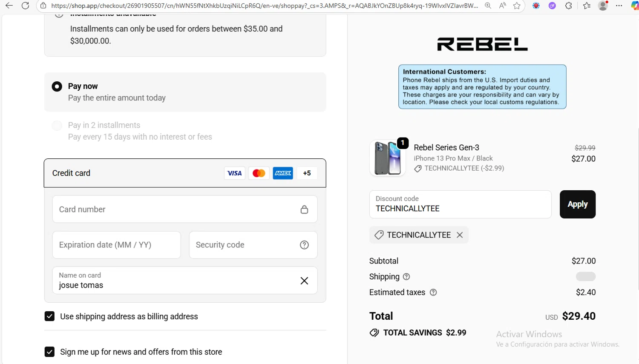Toggle Use shipping address as billing address
Viewport: 639px width, 364px height.
click(x=49, y=316)
